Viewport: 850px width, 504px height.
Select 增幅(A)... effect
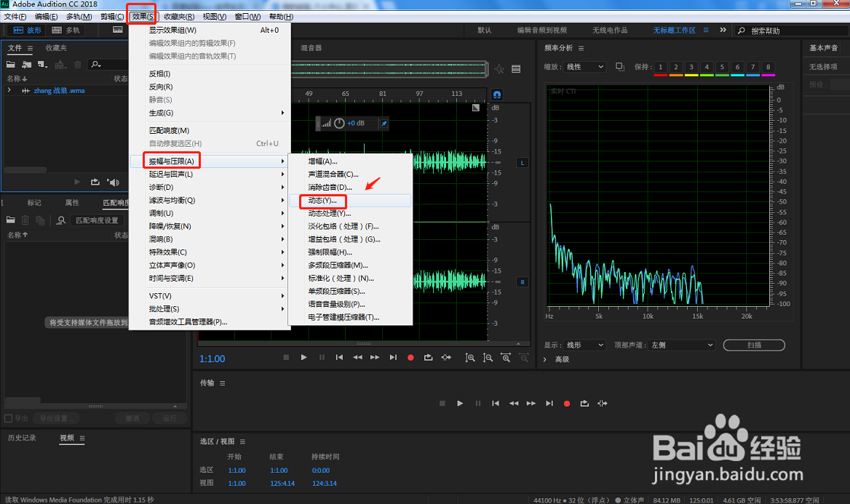pyautogui.click(x=322, y=161)
